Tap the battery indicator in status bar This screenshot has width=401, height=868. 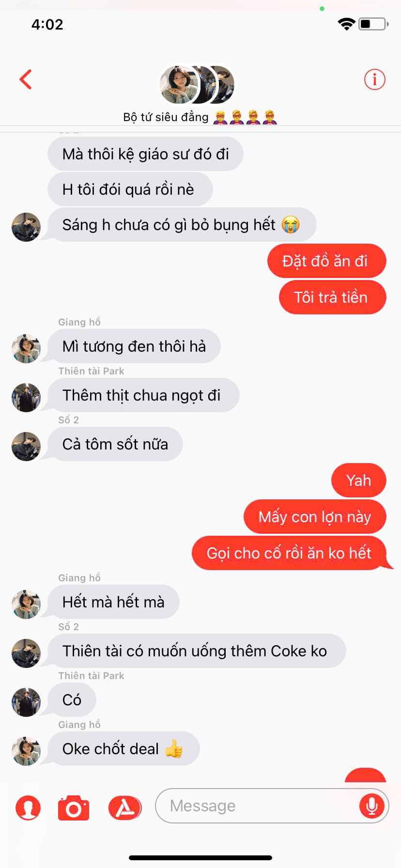pyautogui.click(x=373, y=24)
